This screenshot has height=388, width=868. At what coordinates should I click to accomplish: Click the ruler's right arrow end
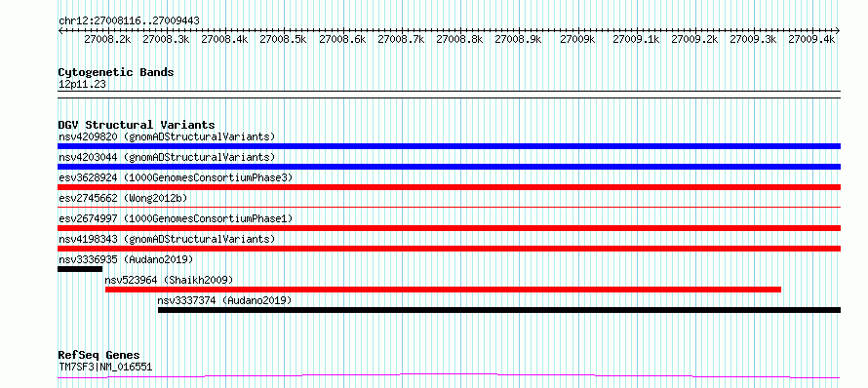[x=838, y=30]
